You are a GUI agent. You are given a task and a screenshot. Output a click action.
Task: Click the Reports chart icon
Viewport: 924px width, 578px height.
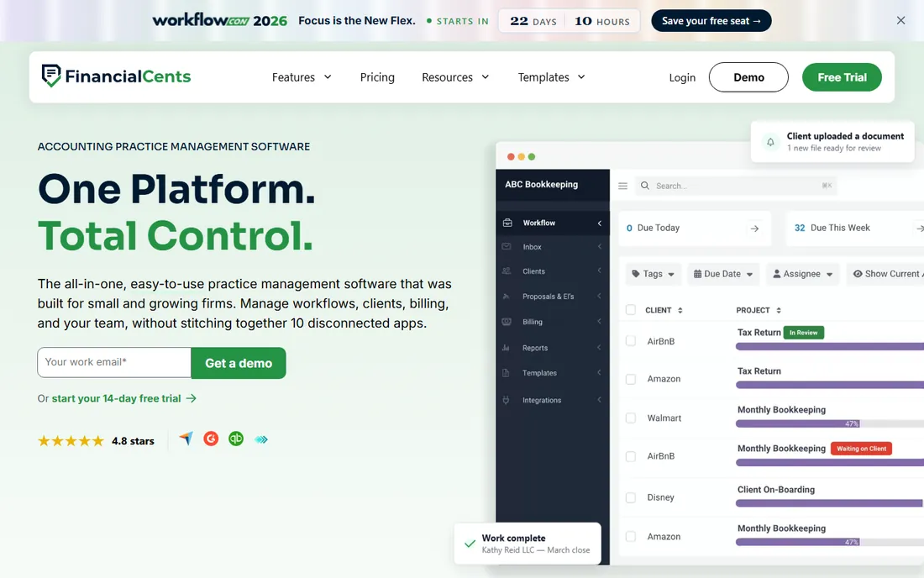tap(507, 348)
